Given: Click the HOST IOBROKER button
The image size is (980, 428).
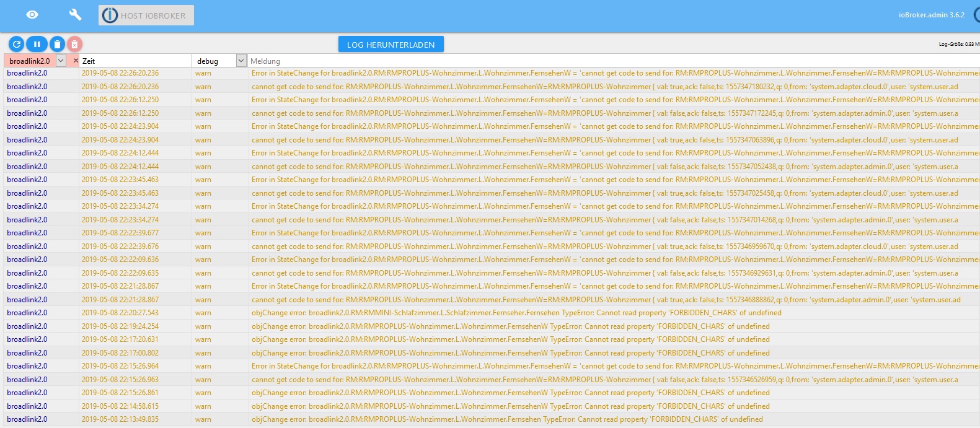Looking at the screenshot, I should [146, 15].
